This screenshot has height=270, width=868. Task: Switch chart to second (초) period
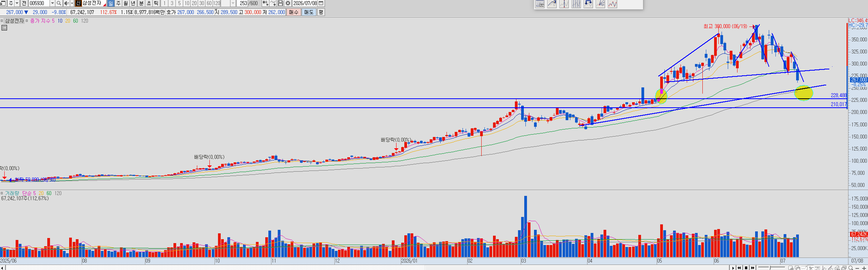[x=148, y=3]
